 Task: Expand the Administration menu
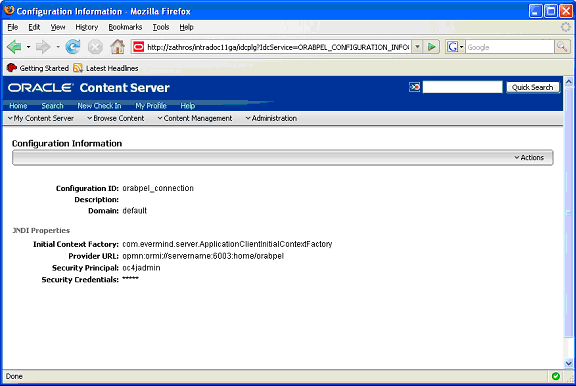pyautogui.click(x=271, y=118)
